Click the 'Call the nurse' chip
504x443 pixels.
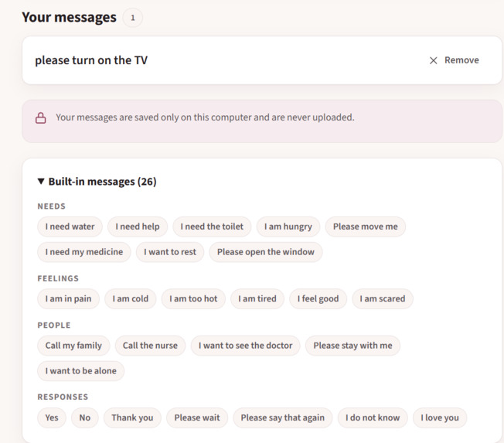pos(150,346)
